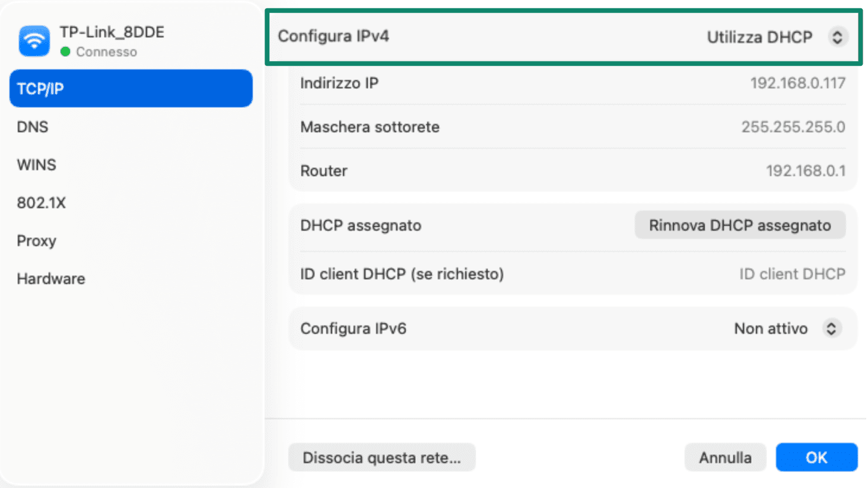View the Hardware settings section

[50, 278]
